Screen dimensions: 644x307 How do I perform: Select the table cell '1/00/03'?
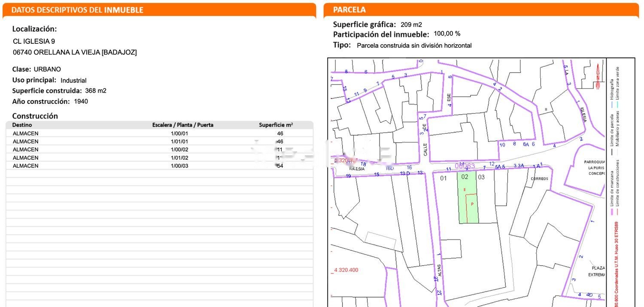179,166
